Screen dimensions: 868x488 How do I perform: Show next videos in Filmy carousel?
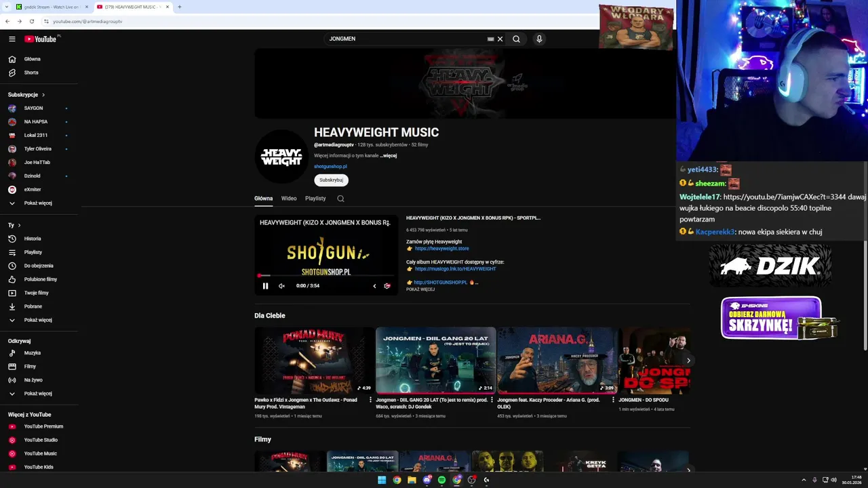click(x=688, y=470)
